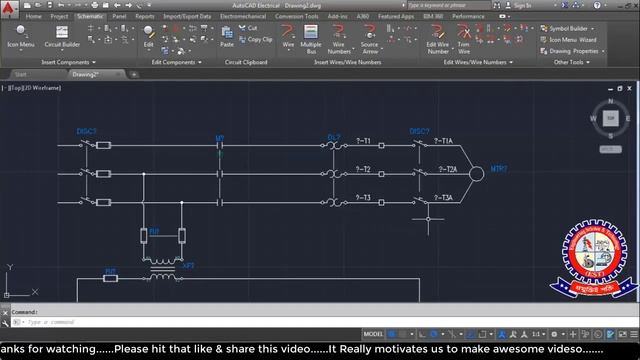Click the keyword search box

[x=448, y=5]
